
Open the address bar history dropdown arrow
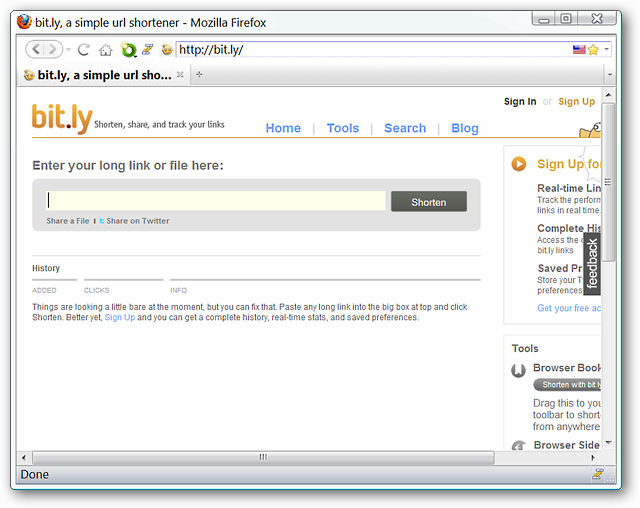(x=607, y=49)
